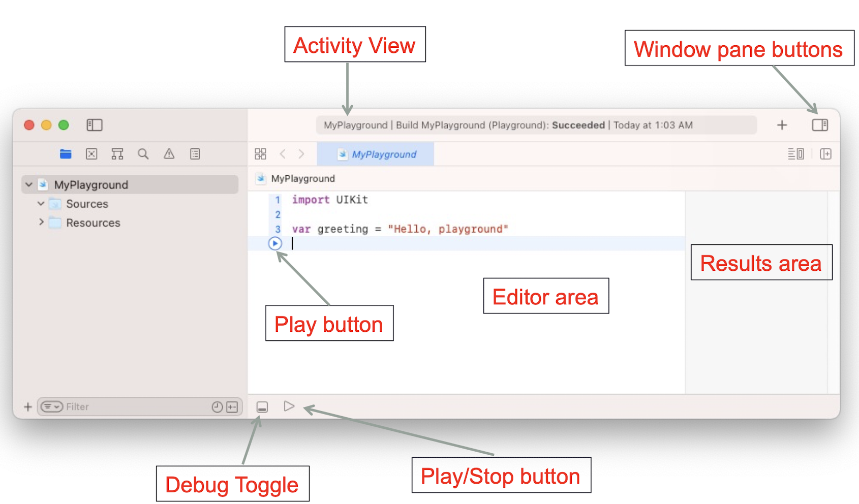The height and width of the screenshot is (504, 859).
Task: Toggle the debug area button
Action: [262, 407]
